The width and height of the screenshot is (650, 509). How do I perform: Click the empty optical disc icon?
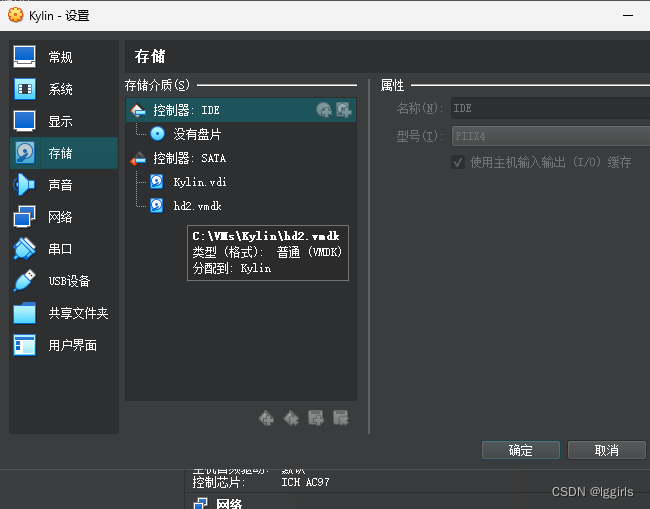[158, 133]
